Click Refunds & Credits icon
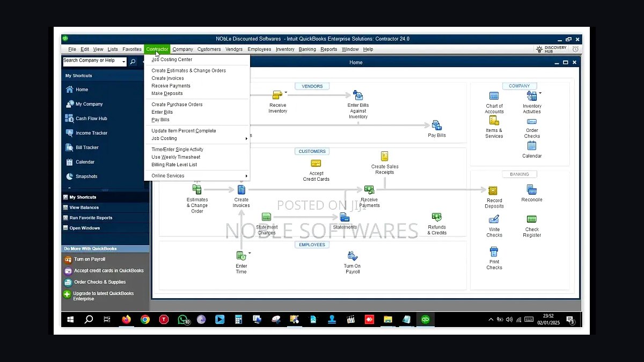This screenshot has height=362, width=644. 436,217
